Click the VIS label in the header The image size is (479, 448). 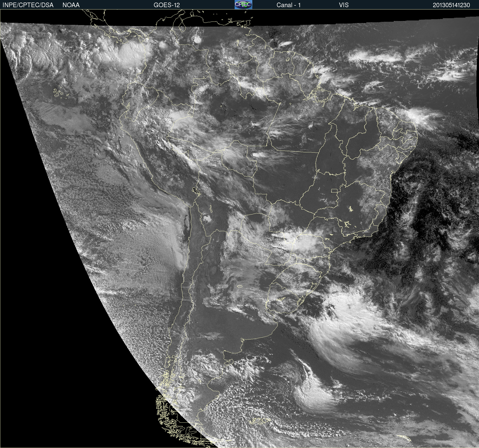[344, 5]
